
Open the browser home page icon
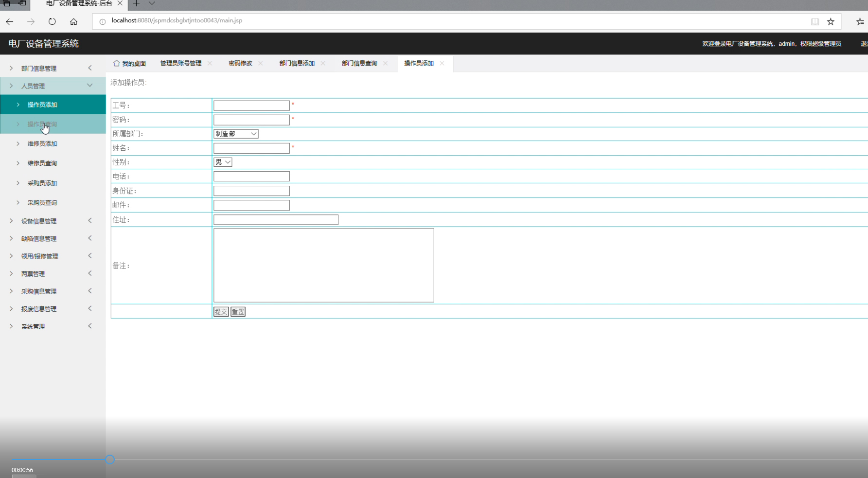pos(73,21)
